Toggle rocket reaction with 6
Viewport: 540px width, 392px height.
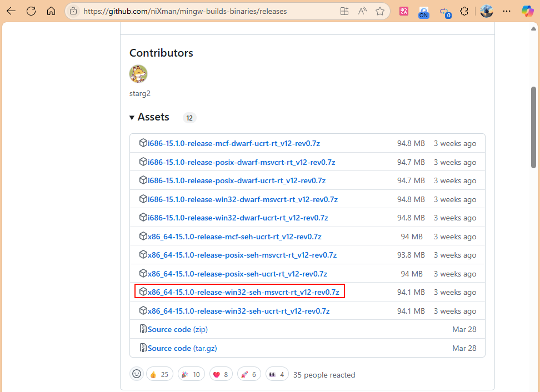(249, 374)
